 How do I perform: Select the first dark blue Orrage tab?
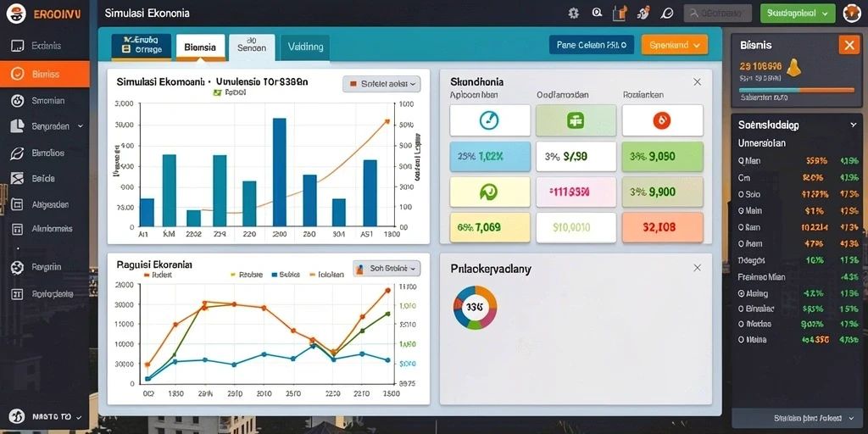[142, 47]
